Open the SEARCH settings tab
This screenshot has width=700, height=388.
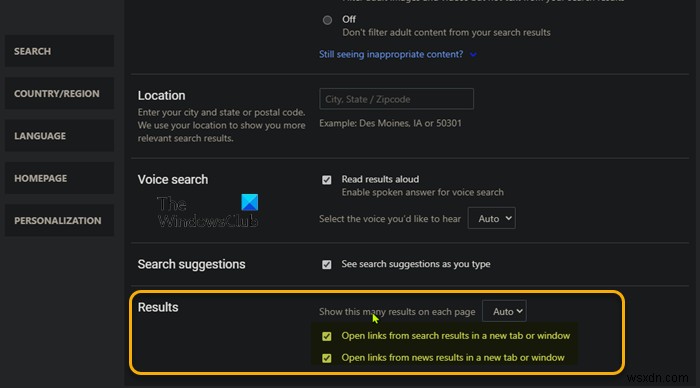click(x=59, y=51)
